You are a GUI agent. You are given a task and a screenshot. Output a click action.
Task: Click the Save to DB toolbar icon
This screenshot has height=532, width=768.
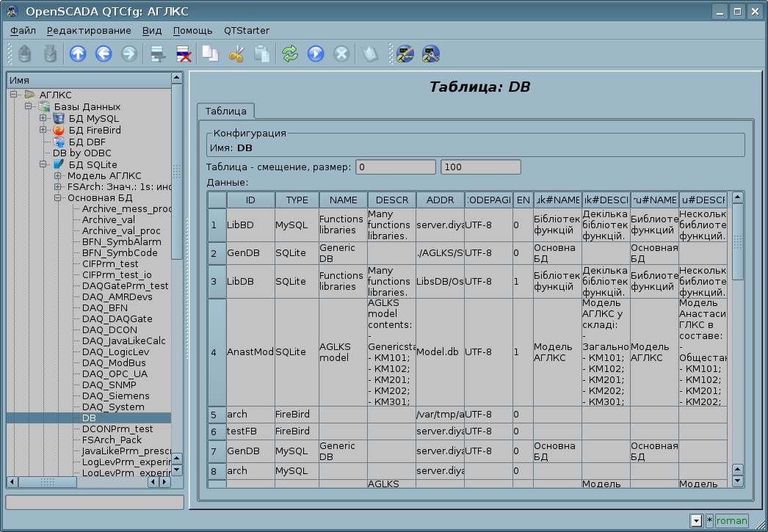pyautogui.click(x=50, y=54)
